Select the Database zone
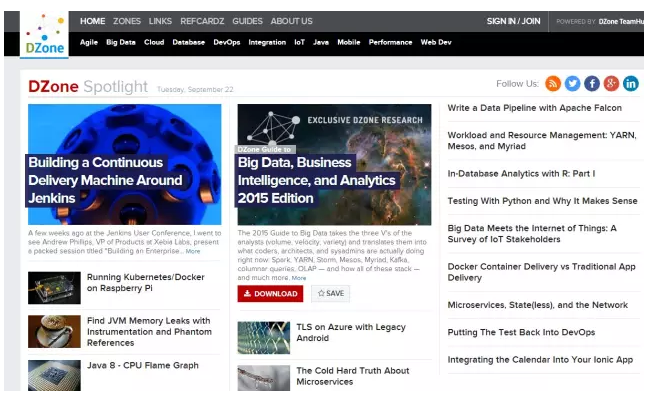 click(188, 42)
